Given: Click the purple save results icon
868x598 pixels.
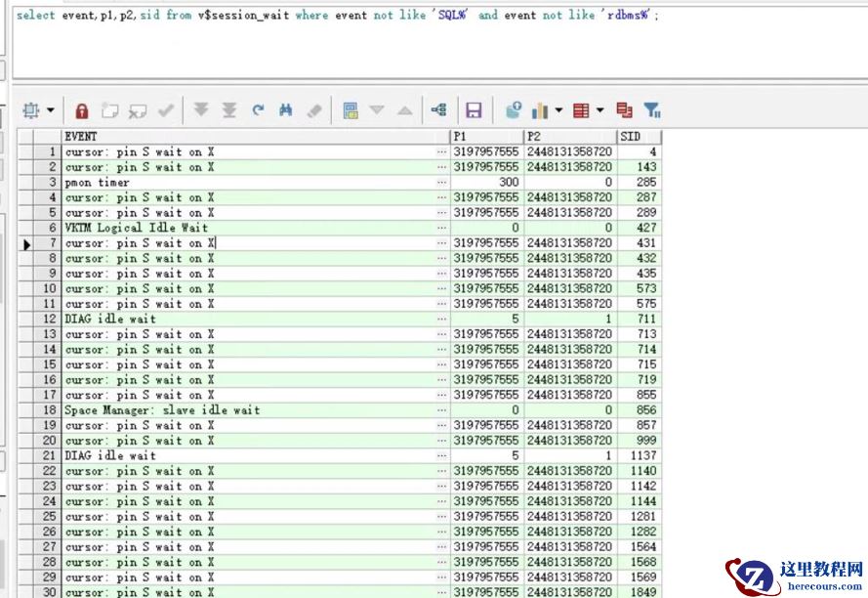Looking at the screenshot, I should [474, 110].
